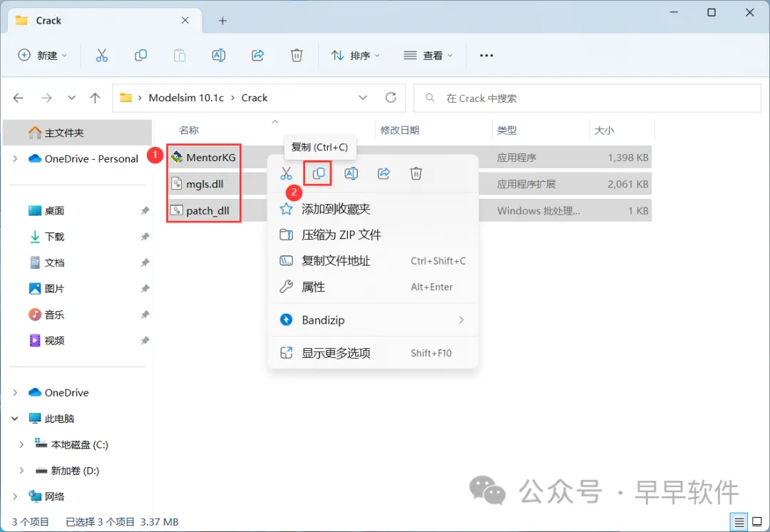Click the Share icon in the top toolbar
This screenshot has width=770, height=532.
point(258,56)
